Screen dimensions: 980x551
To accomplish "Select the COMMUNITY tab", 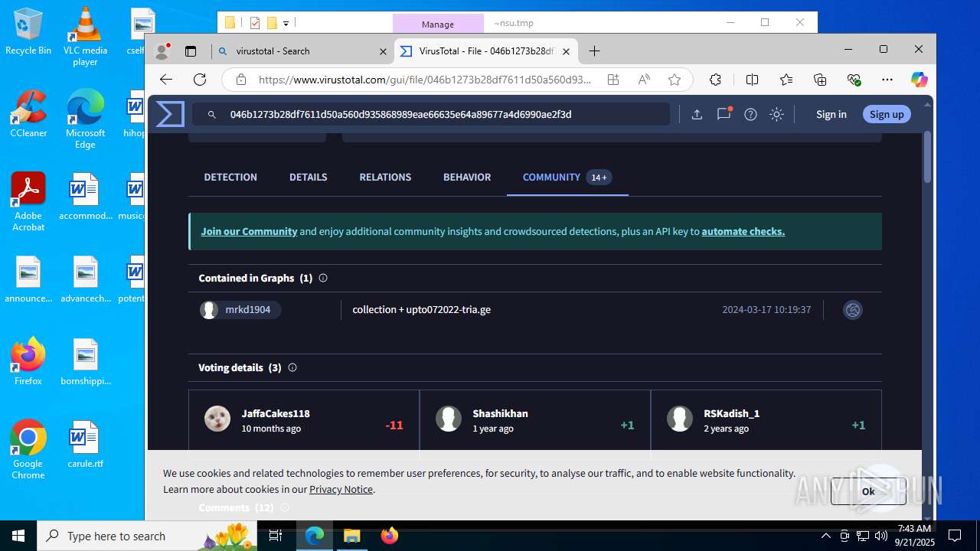I will pos(567,177).
